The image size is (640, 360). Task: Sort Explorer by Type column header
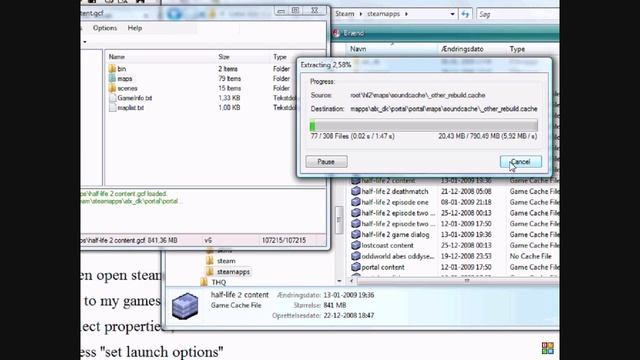point(517,49)
